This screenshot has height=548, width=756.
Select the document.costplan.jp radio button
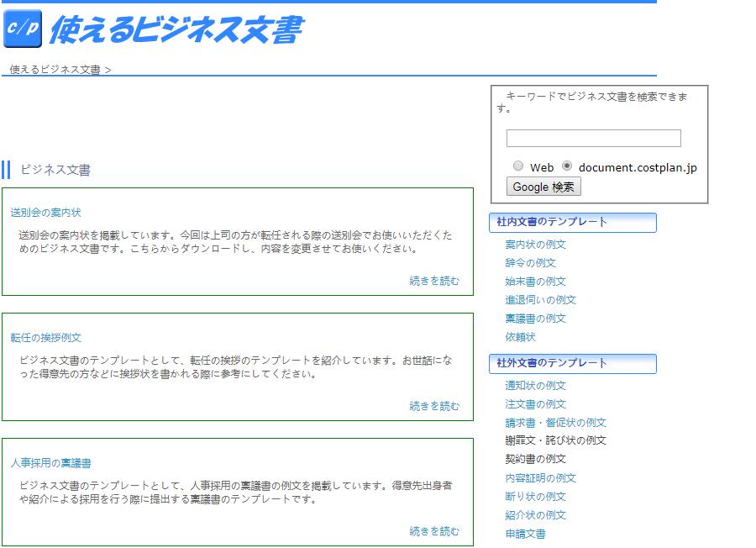click(x=567, y=166)
